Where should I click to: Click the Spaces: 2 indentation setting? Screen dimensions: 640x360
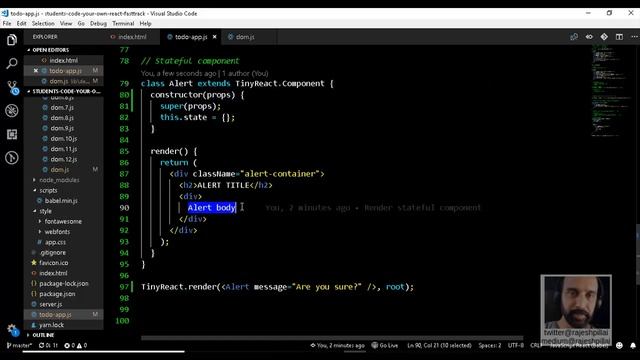tap(490, 345)
